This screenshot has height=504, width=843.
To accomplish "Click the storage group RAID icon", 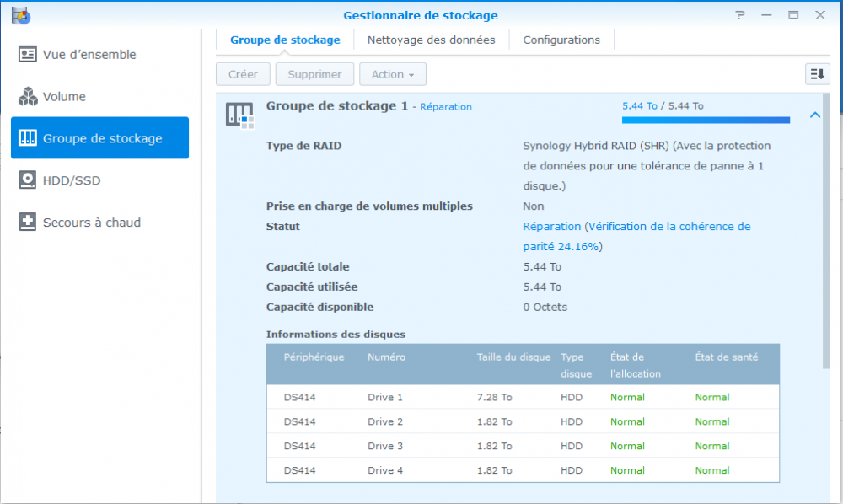I will (239, 115).
